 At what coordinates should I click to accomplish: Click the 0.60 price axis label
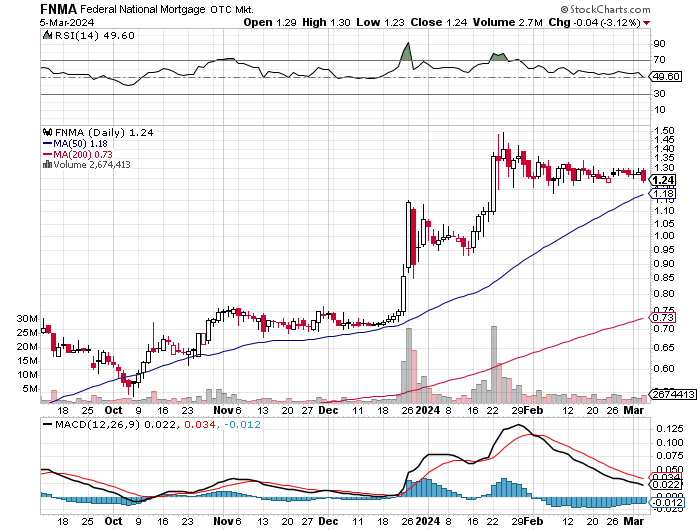click(664, 369)
